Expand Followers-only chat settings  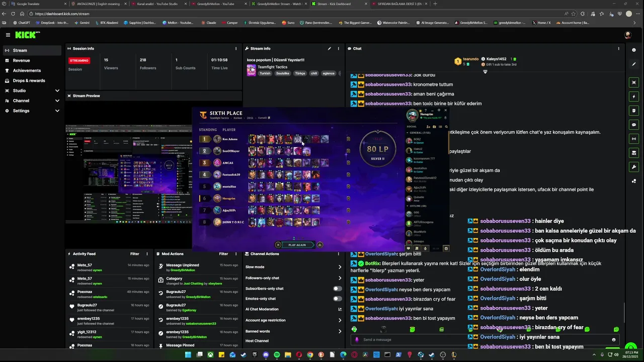tap(340, 278)
